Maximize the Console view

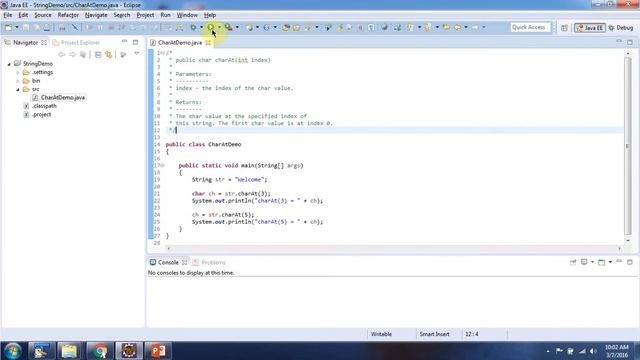630,262
